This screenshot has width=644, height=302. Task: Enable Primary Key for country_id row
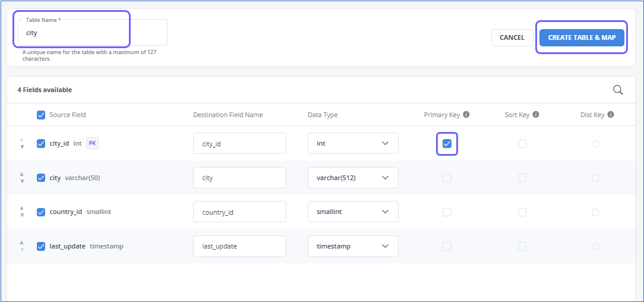(447, 212)
